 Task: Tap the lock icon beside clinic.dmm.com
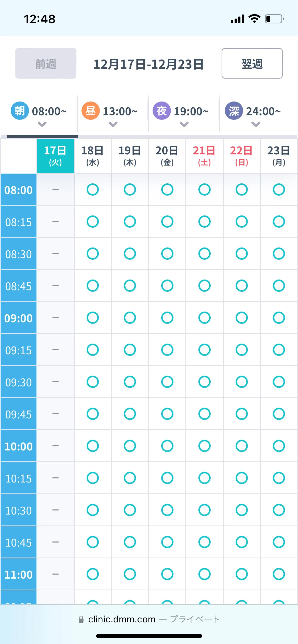81,619
